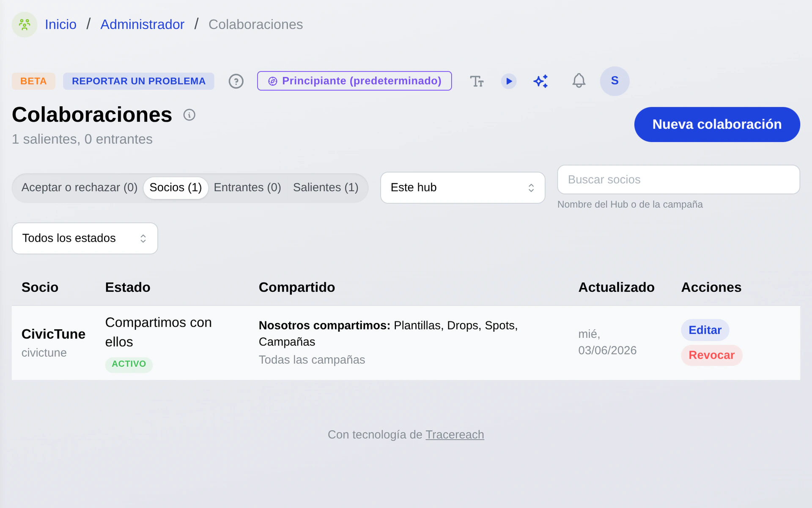Click Nueva colaboración button
Screen dimensions: 812x508
717,124
